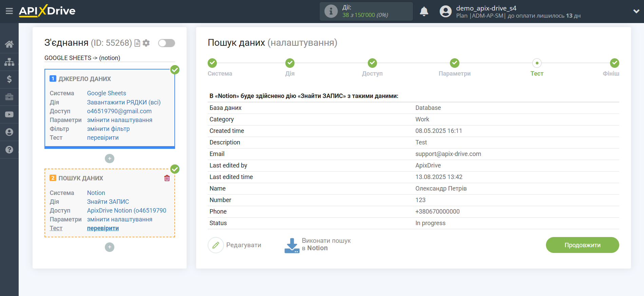Open connection settings gear icon

(146, 43)
